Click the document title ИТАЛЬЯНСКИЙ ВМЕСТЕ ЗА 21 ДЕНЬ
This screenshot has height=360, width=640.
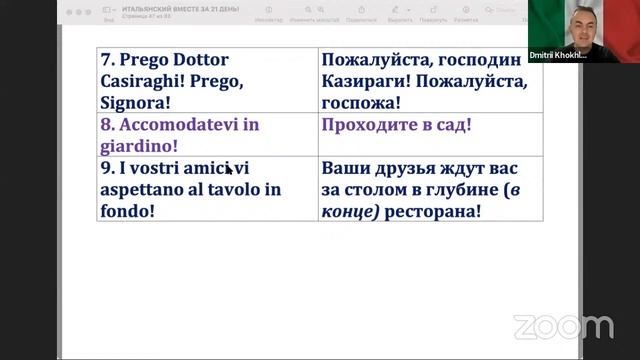[180, 9]
